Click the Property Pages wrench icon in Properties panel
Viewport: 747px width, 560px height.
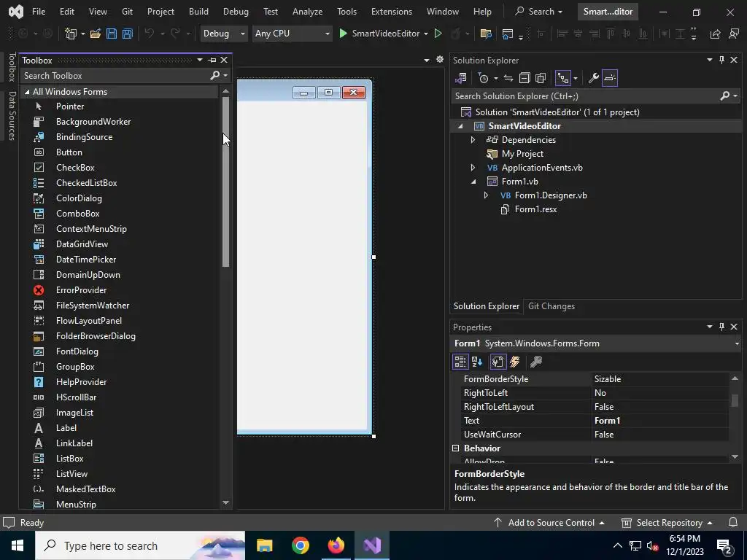click(536, 362)
